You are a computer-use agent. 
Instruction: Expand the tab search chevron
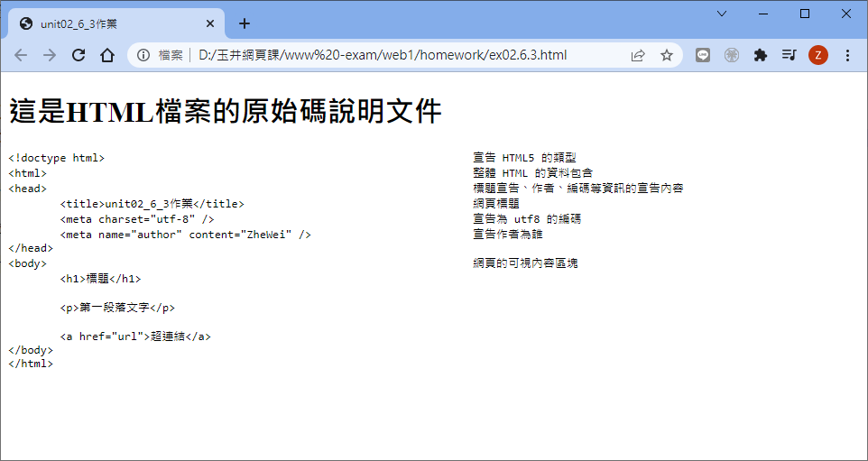721,14
